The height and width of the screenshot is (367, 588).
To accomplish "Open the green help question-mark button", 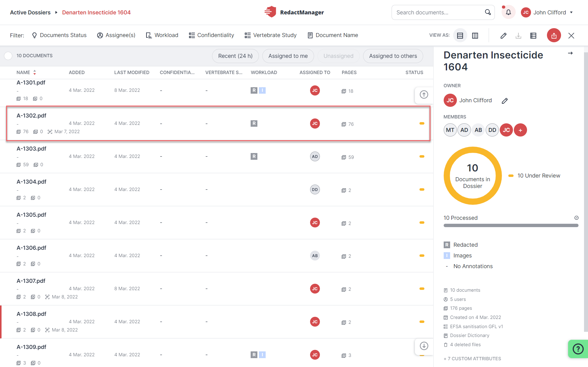I will click(578, 349).
